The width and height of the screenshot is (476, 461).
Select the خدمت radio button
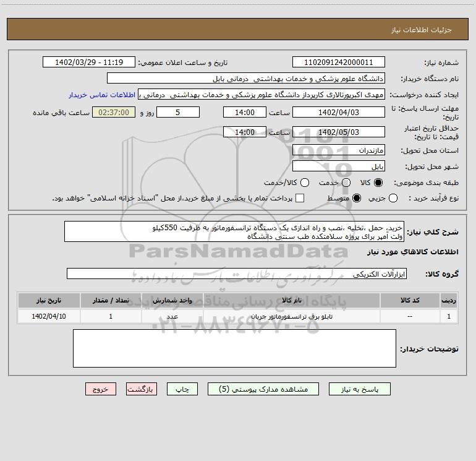pyautogui.click(x=346, y=183)
